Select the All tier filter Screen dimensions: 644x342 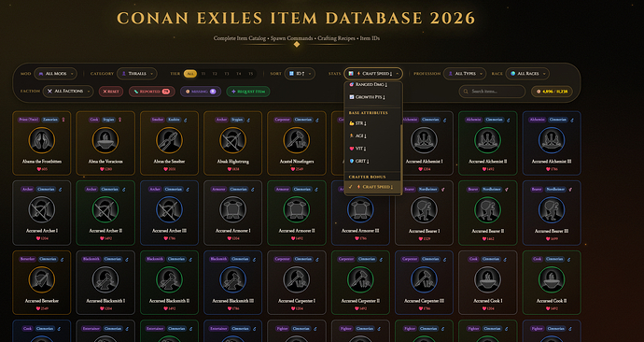pyautogui.click(x=189, y=74)
